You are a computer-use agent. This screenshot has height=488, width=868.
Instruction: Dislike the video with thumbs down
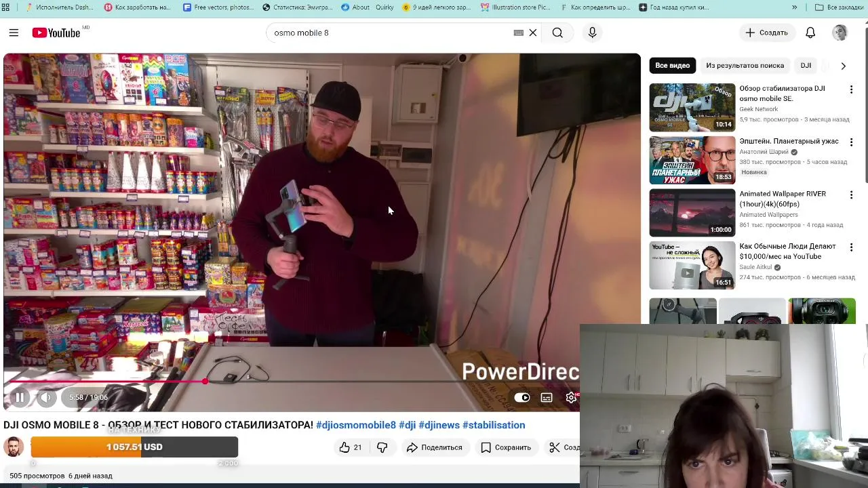382,447
